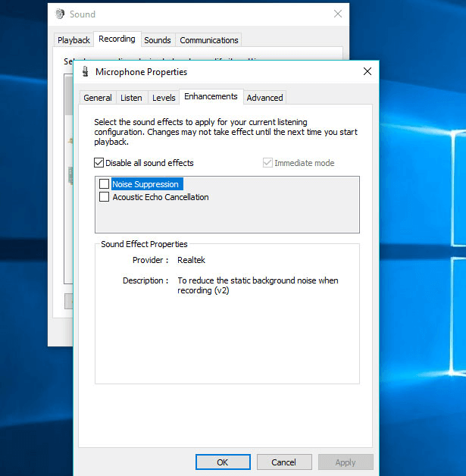Select the Recording tab in Sound window
The image size is (466, 476).
[117, 39]
